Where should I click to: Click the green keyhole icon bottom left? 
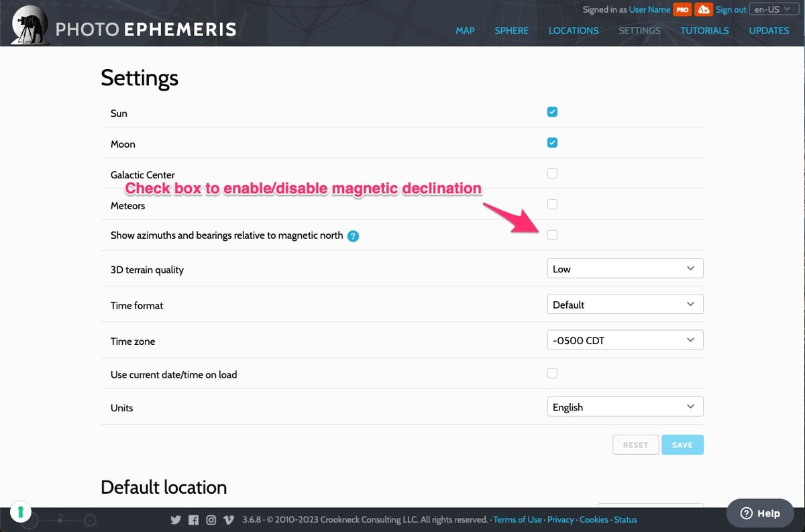[x=21, y=513]
